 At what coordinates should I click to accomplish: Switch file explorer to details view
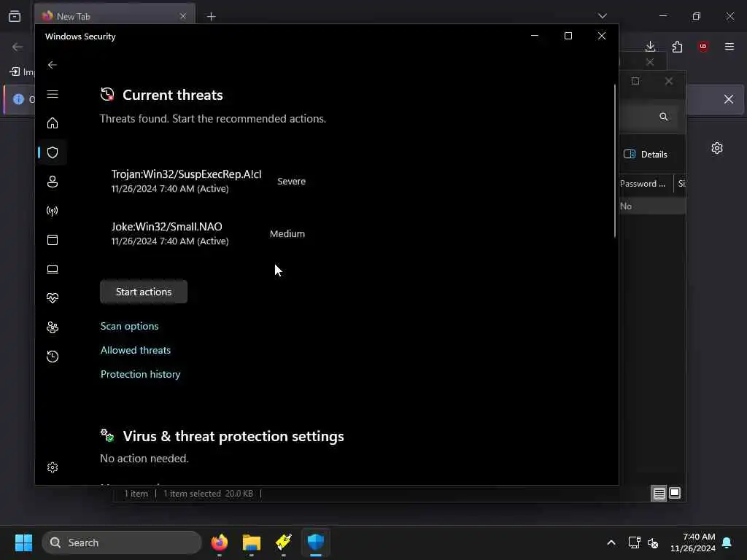pyautogui.click(x=659, y=494)
